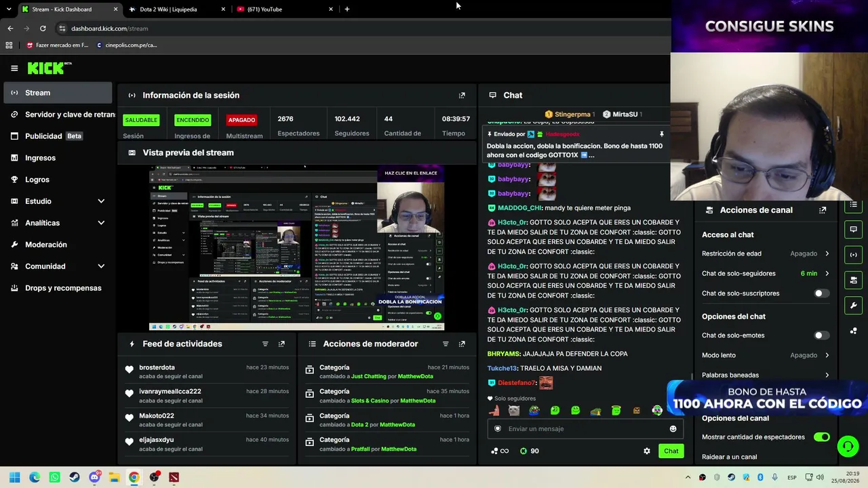Select the list icon in right rail
Screen dimensions: 868x488
pos(853,205)
